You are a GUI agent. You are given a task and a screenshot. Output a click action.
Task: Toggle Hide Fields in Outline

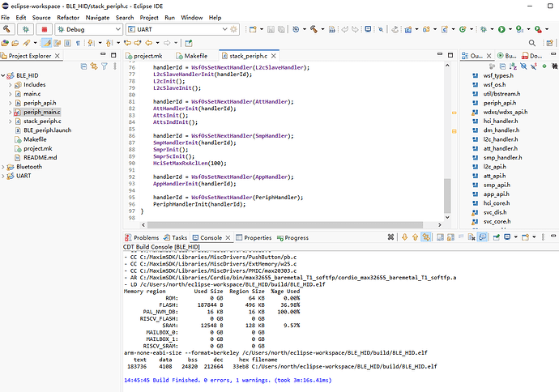(523, 66)
